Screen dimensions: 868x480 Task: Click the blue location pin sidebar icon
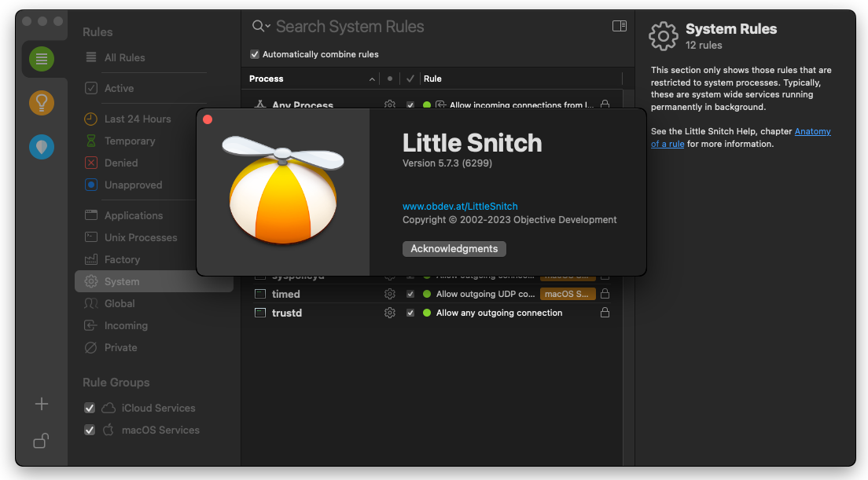click(42, 147)
